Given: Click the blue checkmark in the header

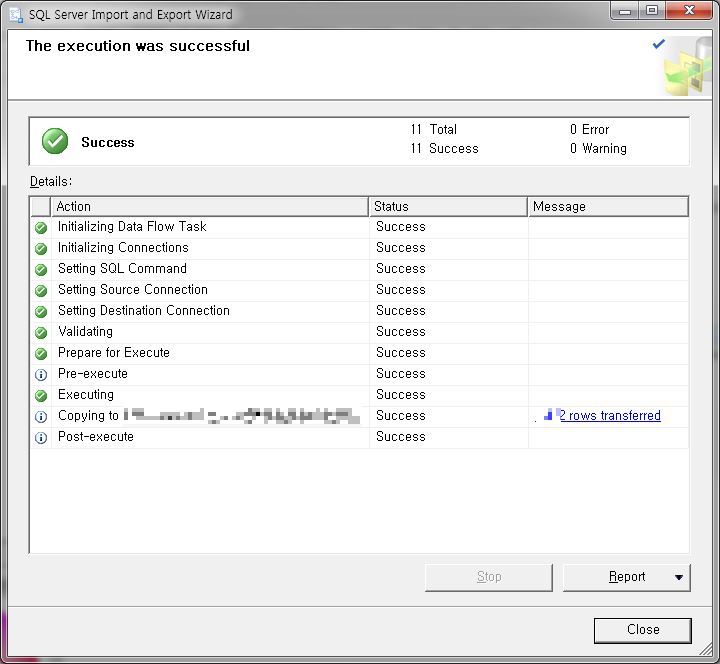Looking at the screenshot, I should pos(658,44).
